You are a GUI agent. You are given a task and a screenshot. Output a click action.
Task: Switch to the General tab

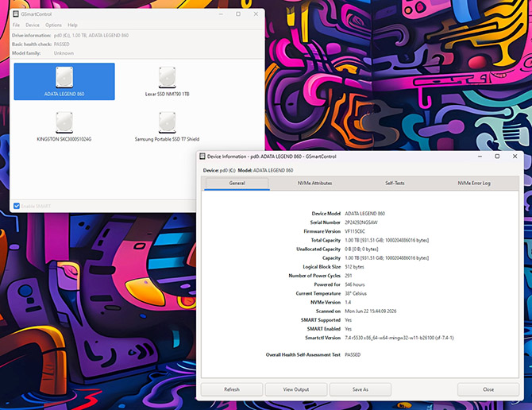pyautogui.click(x=237, y=184)
